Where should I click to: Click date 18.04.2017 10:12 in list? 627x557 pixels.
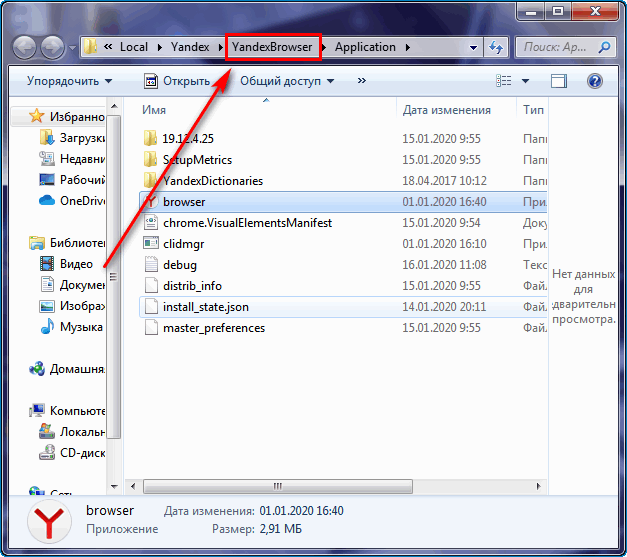click(x=444, y=181)
